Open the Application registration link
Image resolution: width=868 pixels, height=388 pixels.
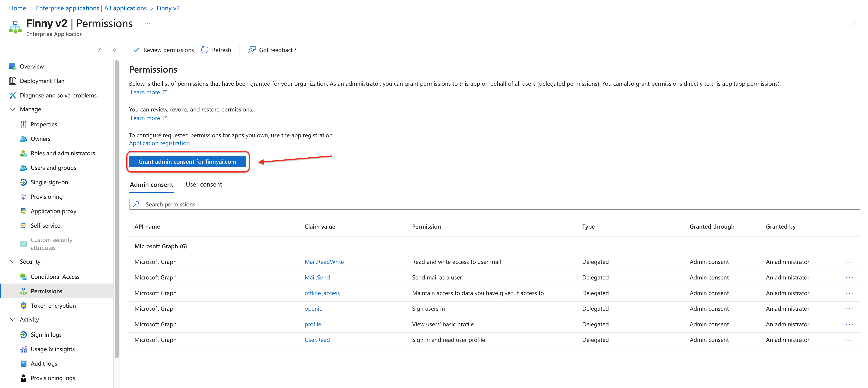(x=159, y=143)
